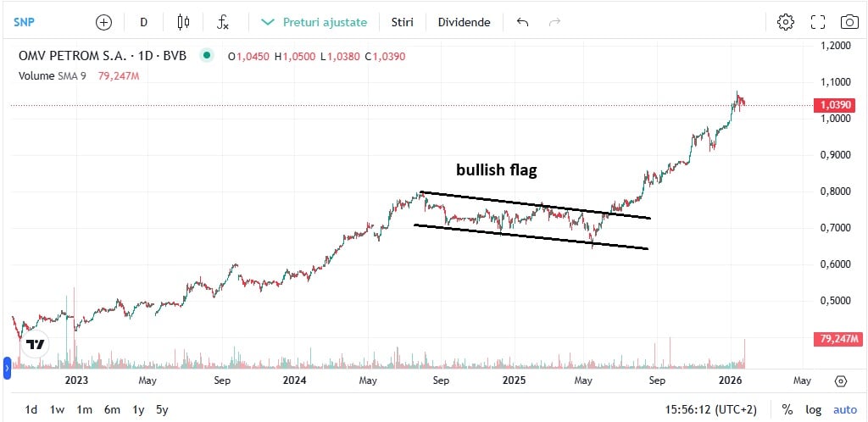
Task: Open the candlestick chart style selector
Action: click(184, 22)
